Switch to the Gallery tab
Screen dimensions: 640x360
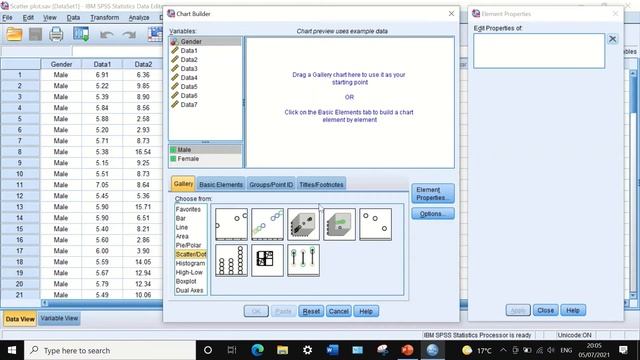click(x=183, y=184)
